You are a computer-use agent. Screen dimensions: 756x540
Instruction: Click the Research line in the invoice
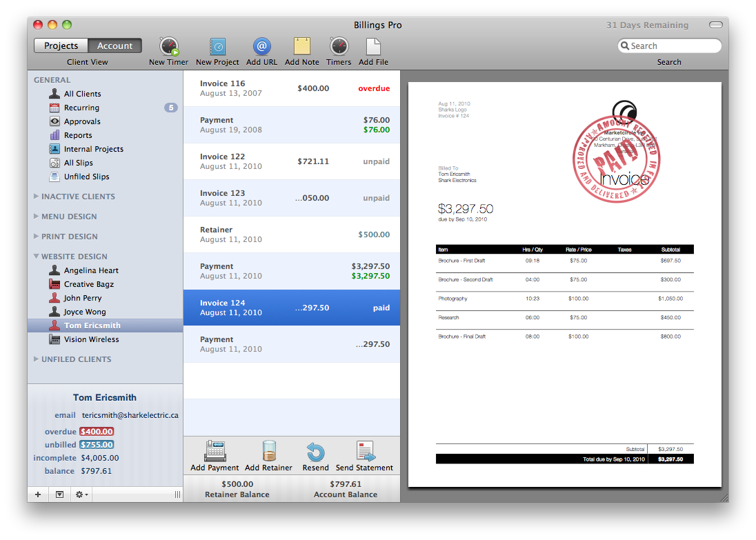565,318
